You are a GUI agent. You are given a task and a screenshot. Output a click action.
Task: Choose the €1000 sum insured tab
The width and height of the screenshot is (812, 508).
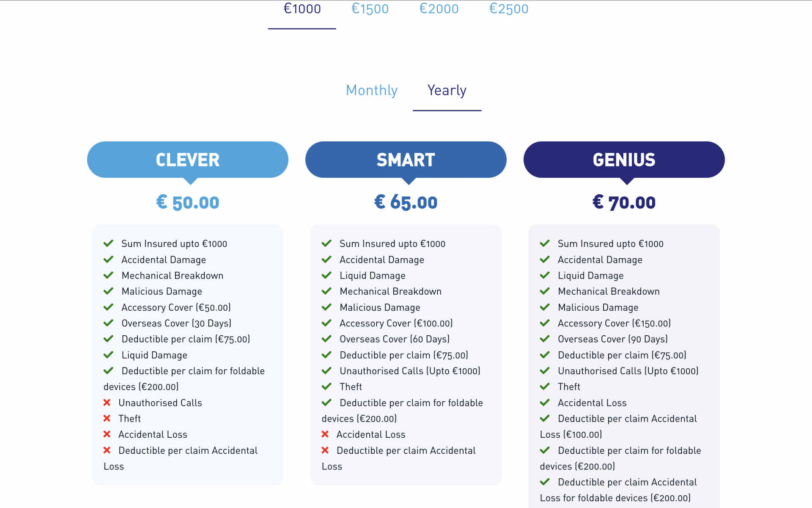pyautogui.click(x=302, y=9)
